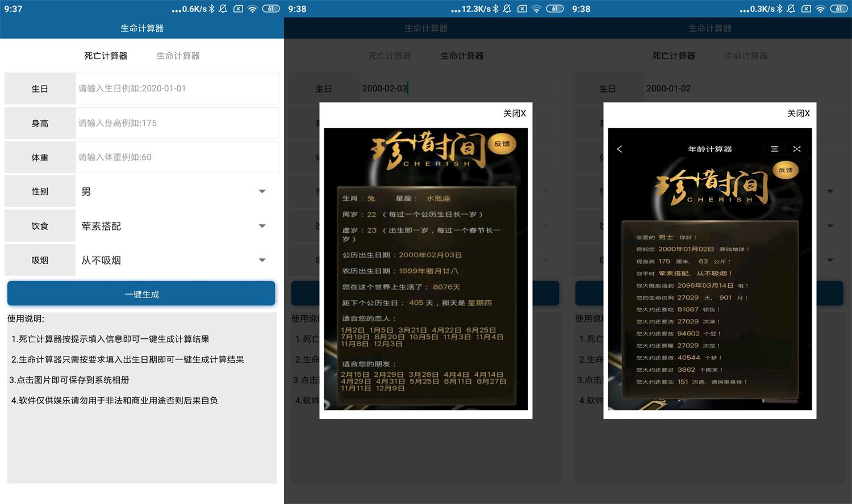Tap the X icon beside the hamburger menu

pos(797,149)
